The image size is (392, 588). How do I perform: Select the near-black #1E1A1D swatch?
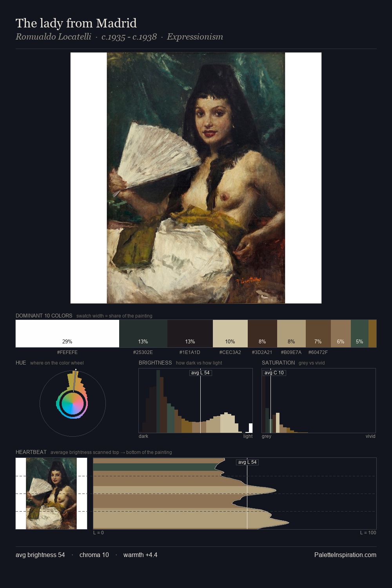pos(190,334)
